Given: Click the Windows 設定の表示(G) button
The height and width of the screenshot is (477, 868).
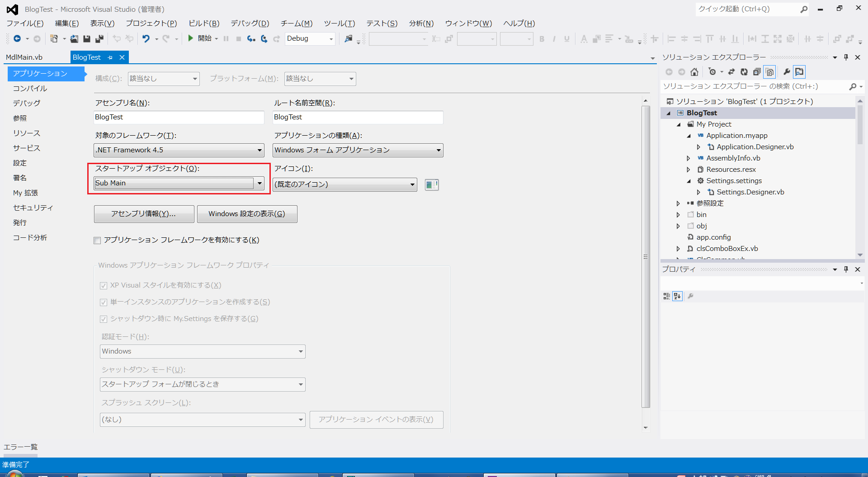Looking at the screenshot, I should [x=247, y=214].
